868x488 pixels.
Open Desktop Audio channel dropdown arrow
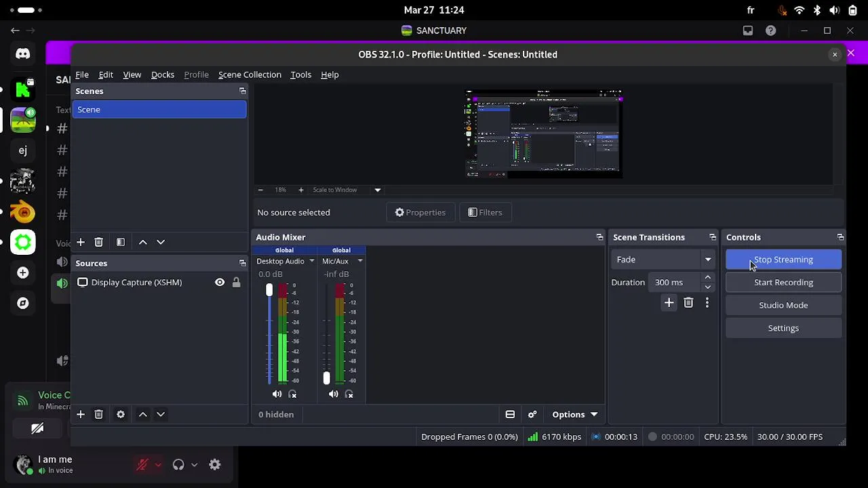pos(312,261)
